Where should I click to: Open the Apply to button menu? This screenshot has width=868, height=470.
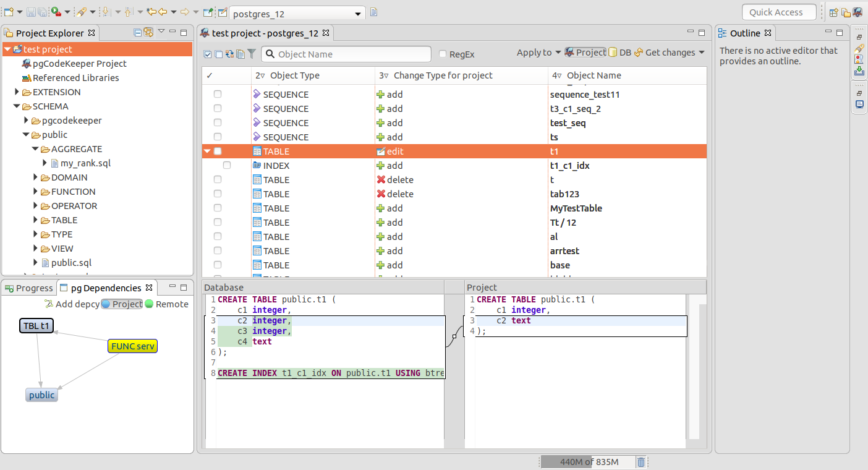point(538,53)
